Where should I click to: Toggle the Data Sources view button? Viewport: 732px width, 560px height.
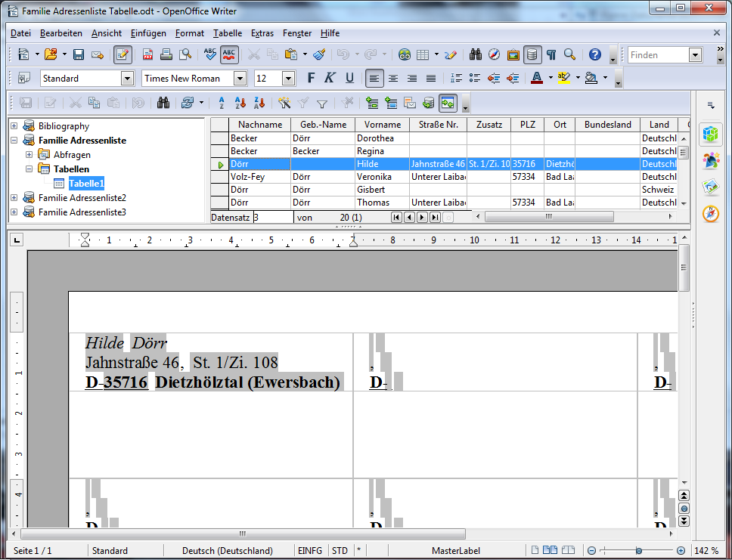click(532, 54)
